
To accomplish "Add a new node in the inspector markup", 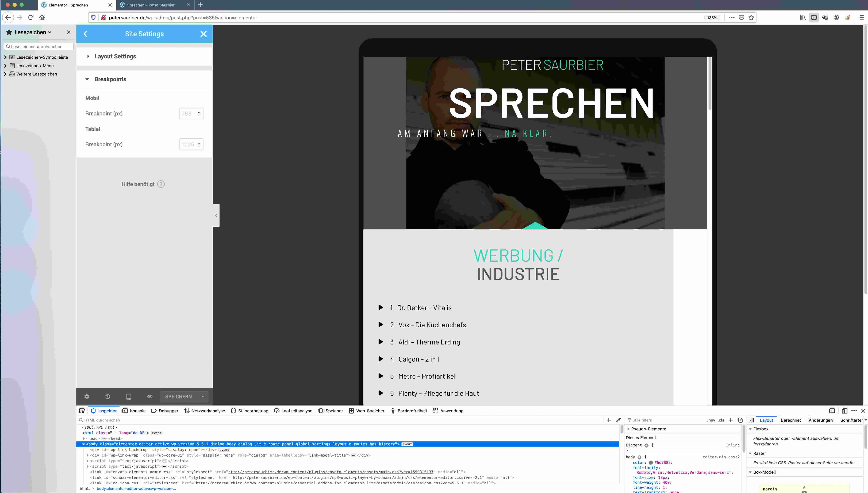I will [x=608, y=420].
